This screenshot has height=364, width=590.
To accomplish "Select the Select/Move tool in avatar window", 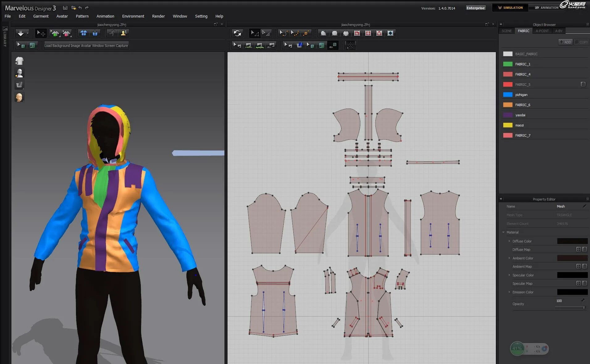I will 41,33.
